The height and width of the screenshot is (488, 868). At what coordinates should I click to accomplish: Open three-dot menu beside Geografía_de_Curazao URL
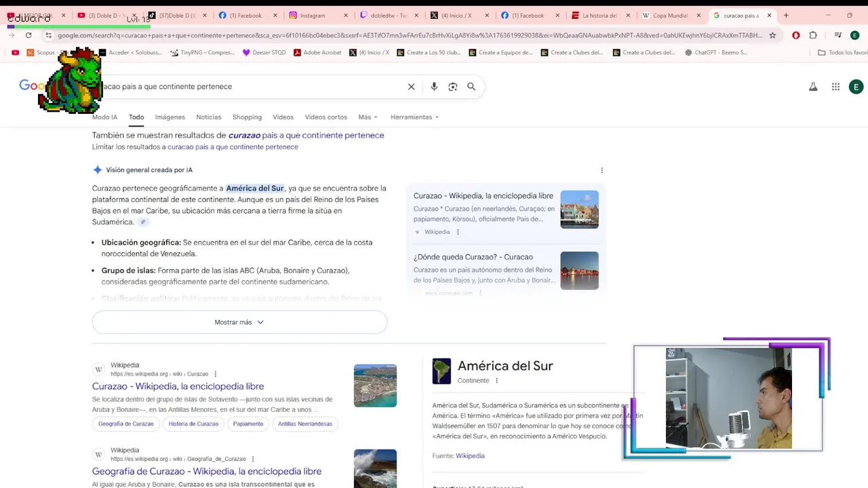coord(253,459)
